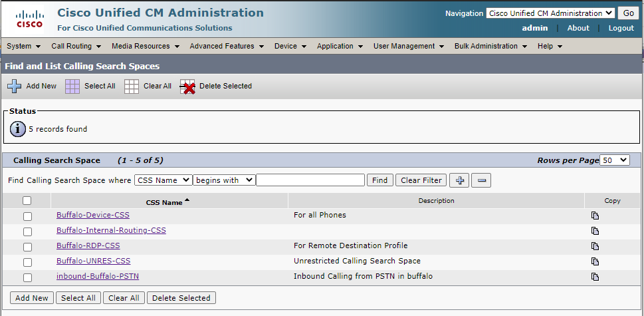The image size is (644, 316).
Task: Click the Delete Selected red X icon
Action: (x=187, y=86)
